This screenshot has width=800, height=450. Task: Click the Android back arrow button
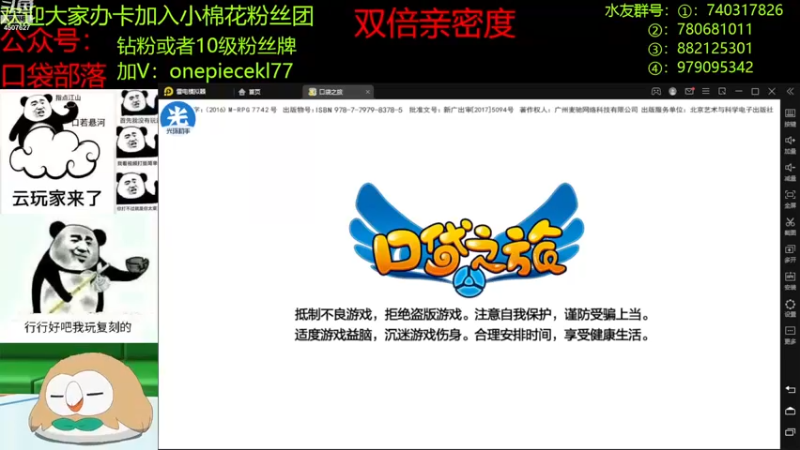(x=790, y=389)
